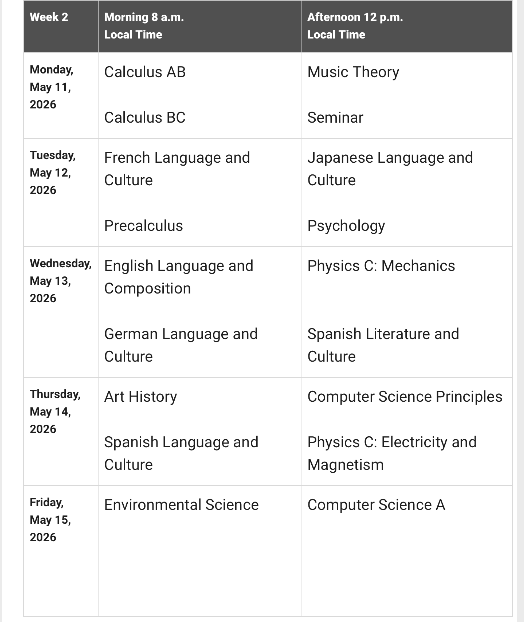Open Physics C: Mechanics entry
The height and width of the screenshot is (622, 524).
(x=381, y=266)
